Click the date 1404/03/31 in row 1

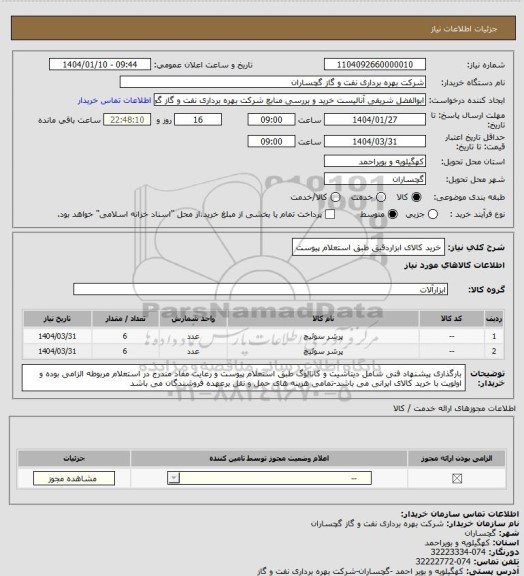(57, 336)
